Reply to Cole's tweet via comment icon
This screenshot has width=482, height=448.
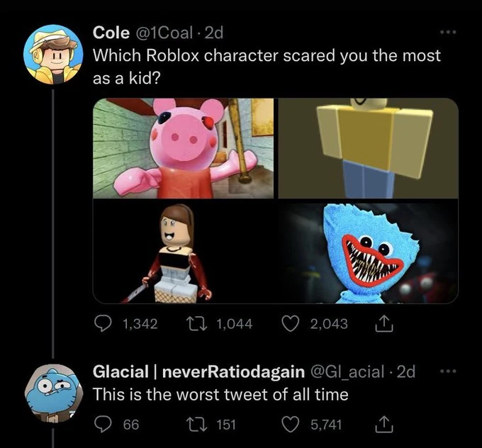point(103,323)
